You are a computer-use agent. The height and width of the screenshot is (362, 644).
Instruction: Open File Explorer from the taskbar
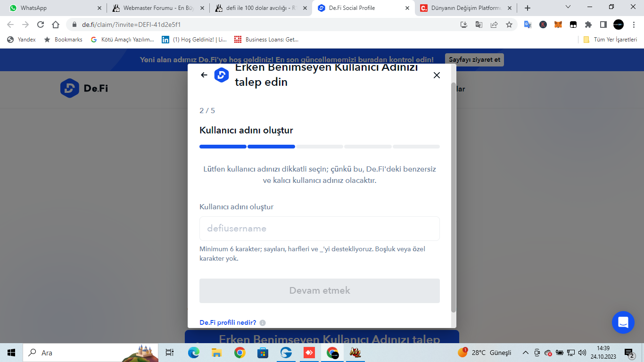[216, 353]
